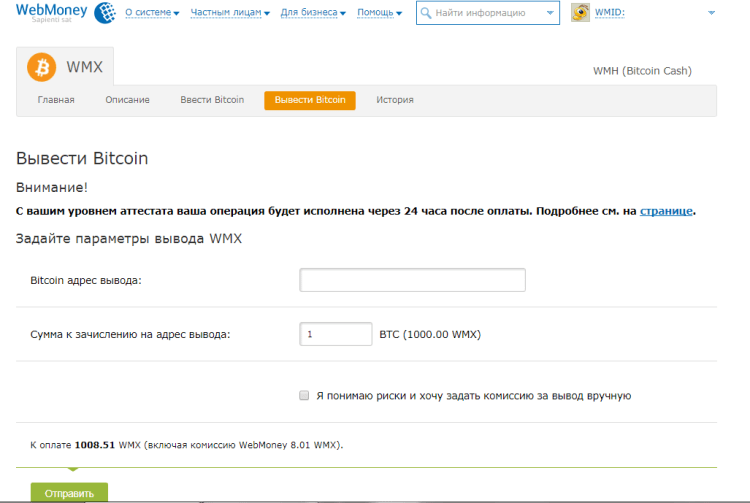
Task: Click the WMID: link
Action: point(609,13)
